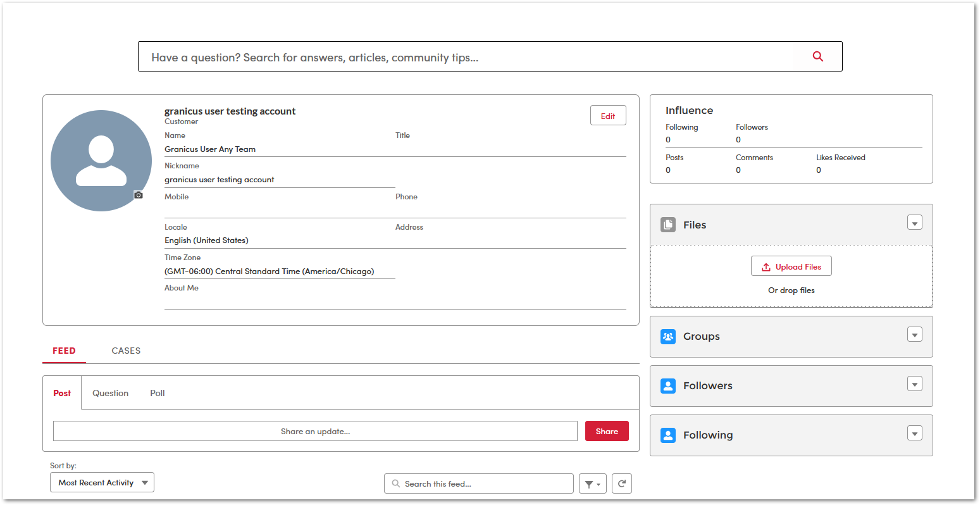Screen dimensions: 980x505
Task: Expand the Following panel dropdown arrow
Action: [x=914, y=433]
